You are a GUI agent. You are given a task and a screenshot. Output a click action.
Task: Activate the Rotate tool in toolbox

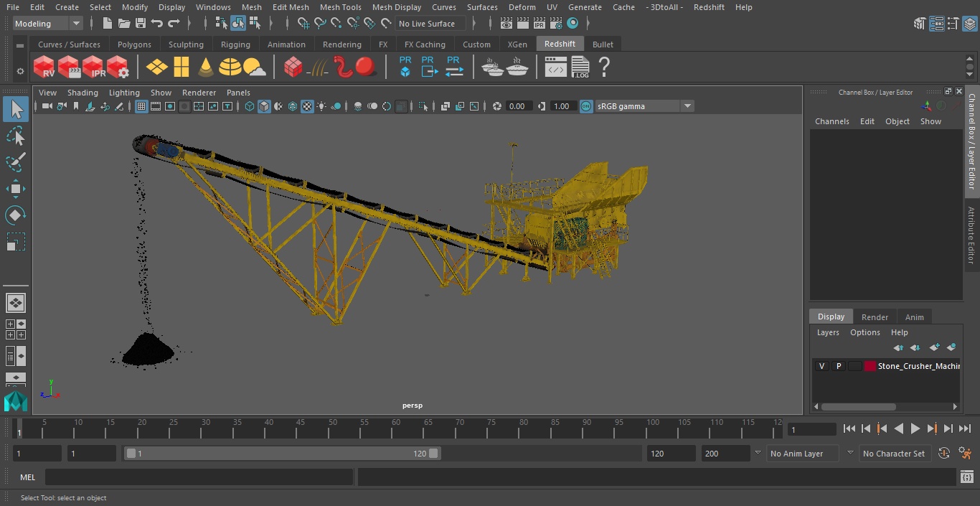(15, 215)
